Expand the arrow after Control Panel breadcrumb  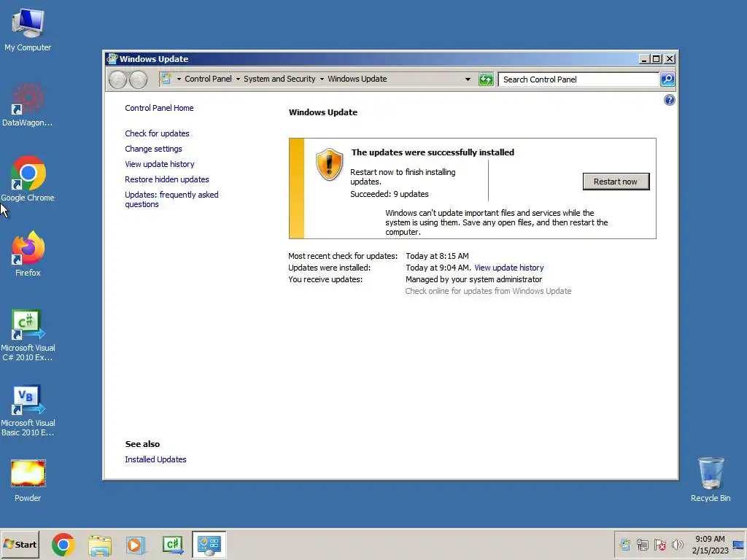[239, 79]
